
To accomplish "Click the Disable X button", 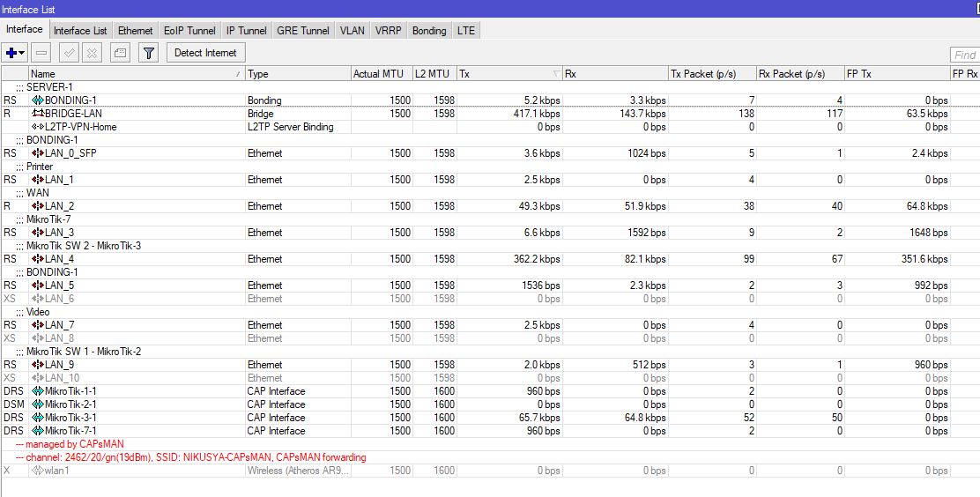I will pyautogui.click(x=92, y=53).
